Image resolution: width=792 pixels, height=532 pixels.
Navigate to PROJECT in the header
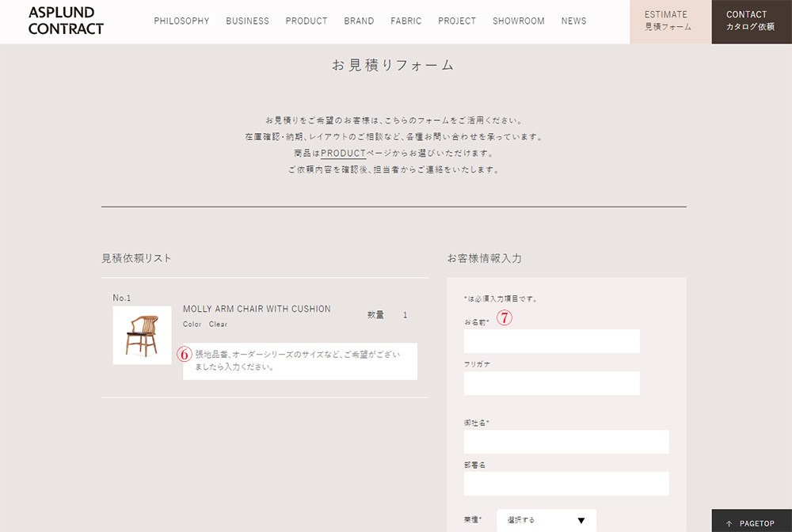pyautogui.click(x=457, y=21)
